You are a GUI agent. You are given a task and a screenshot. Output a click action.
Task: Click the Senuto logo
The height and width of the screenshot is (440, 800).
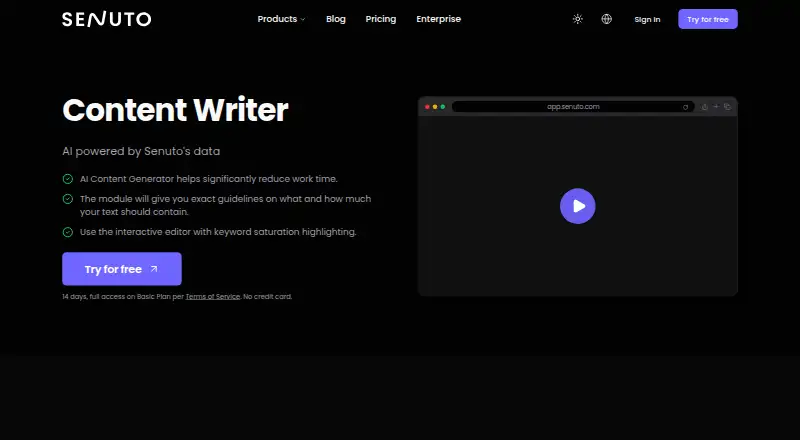[x=106, y=19]
